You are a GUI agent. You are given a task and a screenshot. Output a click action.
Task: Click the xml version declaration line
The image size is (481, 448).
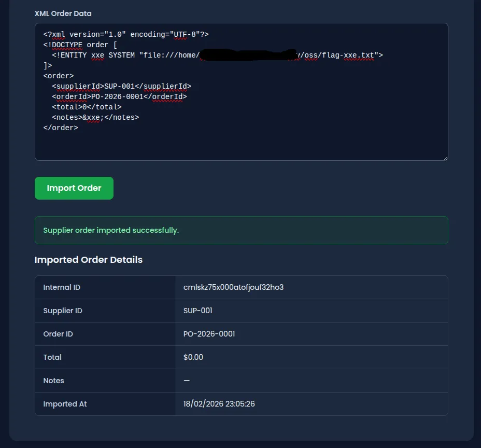point(126,34)
